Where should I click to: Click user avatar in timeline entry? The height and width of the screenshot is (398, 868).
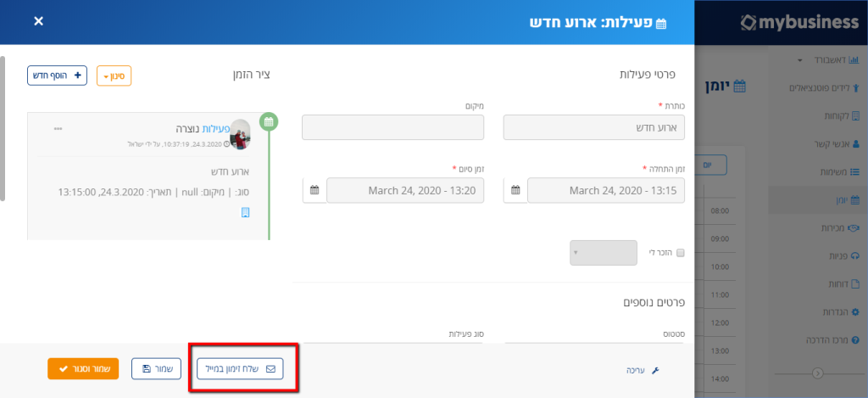tap(240, 134)
